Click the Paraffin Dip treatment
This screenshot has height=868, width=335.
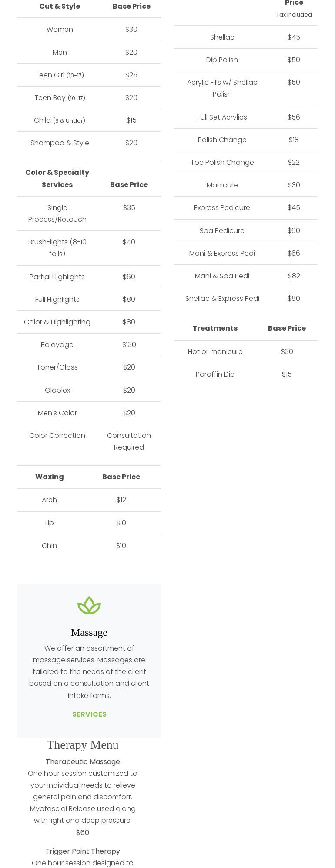tap(215, 374)
